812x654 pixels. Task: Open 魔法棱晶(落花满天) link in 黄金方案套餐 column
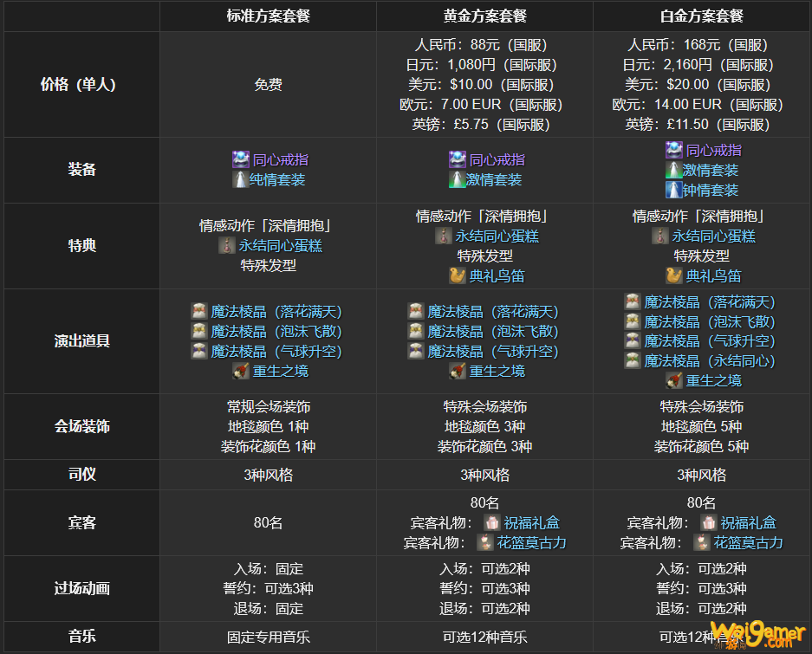pyautogui.click(x=493, y=311)
